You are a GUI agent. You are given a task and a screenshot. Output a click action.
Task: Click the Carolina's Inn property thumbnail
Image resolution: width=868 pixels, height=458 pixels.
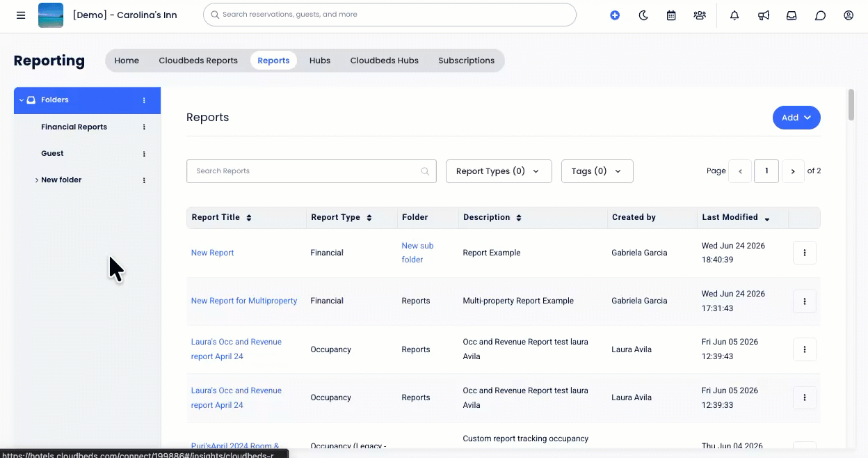[x=51, y=15]
